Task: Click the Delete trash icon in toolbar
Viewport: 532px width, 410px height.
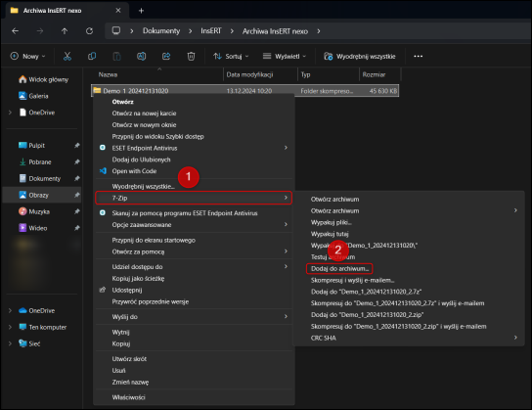Action: [x=191, y=57]
